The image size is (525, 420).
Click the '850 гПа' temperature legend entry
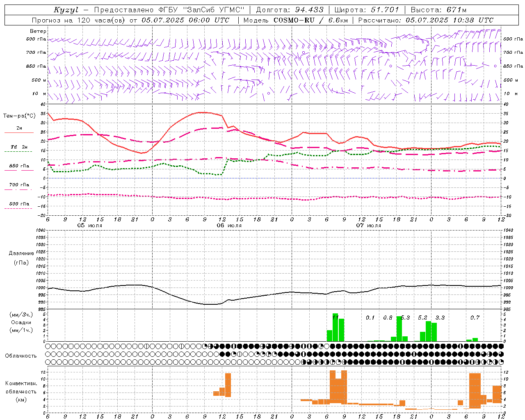(x=19, y=166)
